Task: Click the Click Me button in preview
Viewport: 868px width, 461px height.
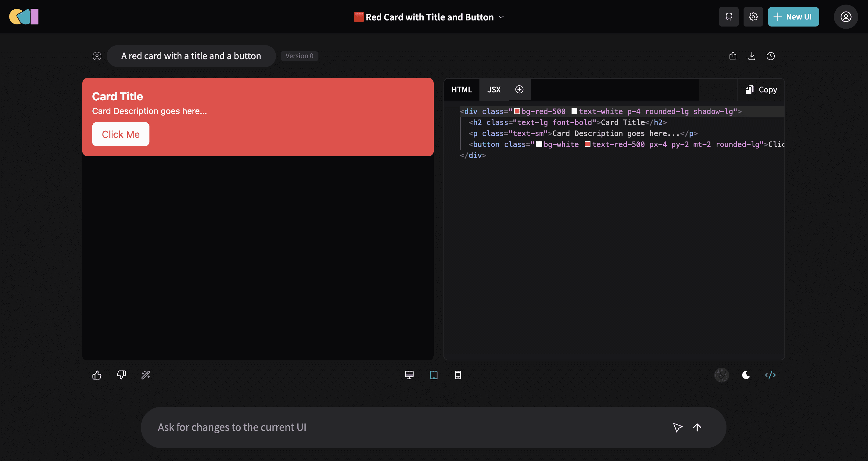Action: tap(121, 134)
